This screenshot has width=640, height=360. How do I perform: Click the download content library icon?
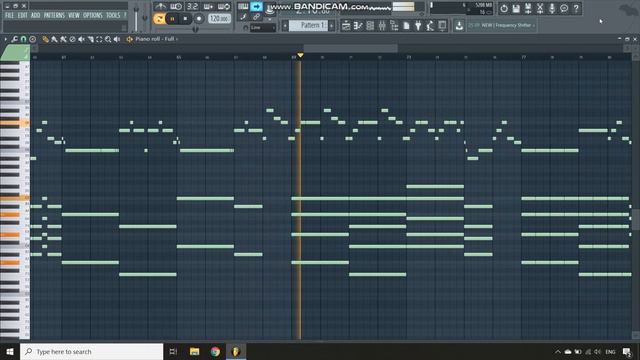[x=459, y=26]
